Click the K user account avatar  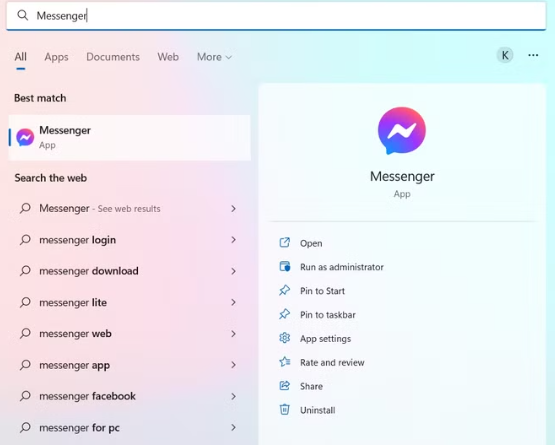click(505, 55)
